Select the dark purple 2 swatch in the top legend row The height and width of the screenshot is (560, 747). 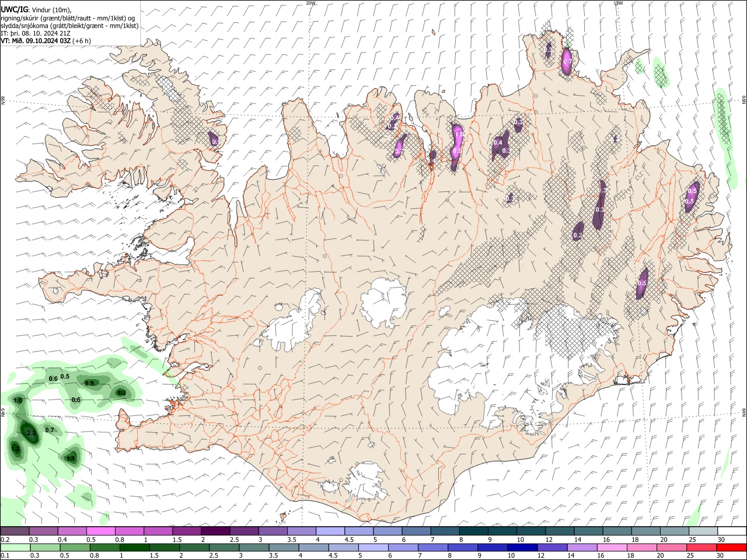215,531
